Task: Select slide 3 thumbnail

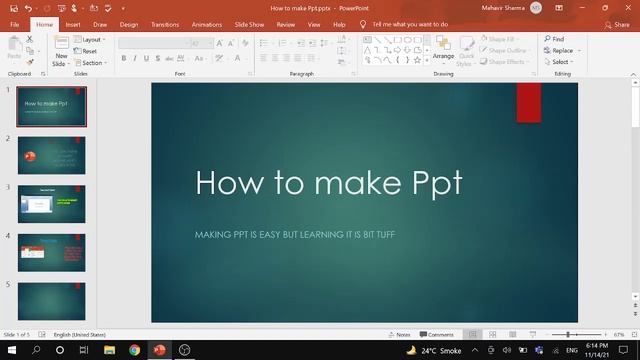Action: pos(51,204)
